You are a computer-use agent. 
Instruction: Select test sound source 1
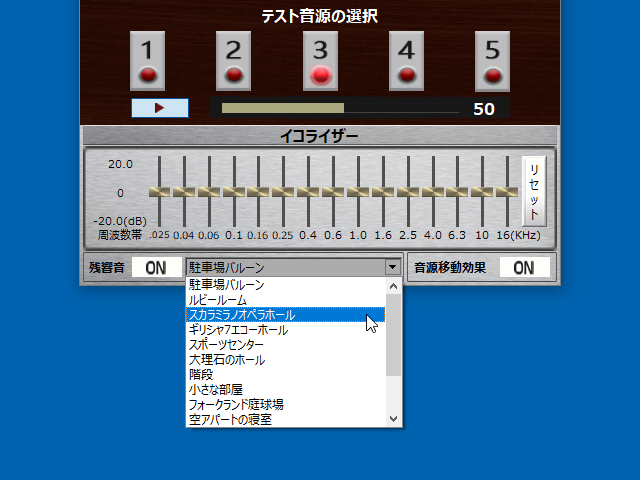(147, 60)
